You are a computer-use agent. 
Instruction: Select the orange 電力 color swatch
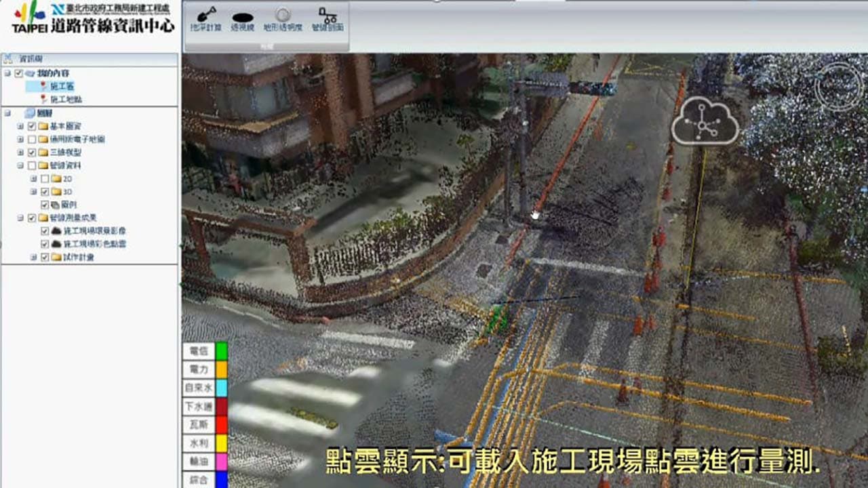click(221, 369)
